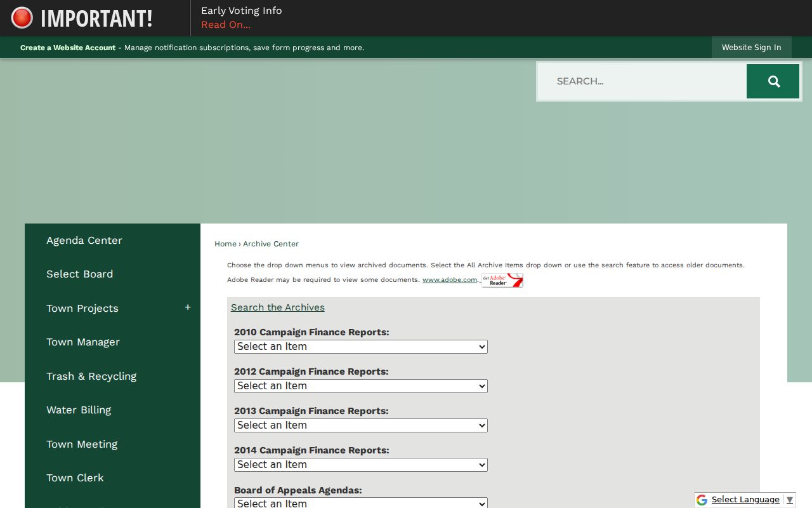This screenshot has width=812, height=508.
Task: Open 2012 Campaign Finance Reports dropdown
Action: point(361,386)
